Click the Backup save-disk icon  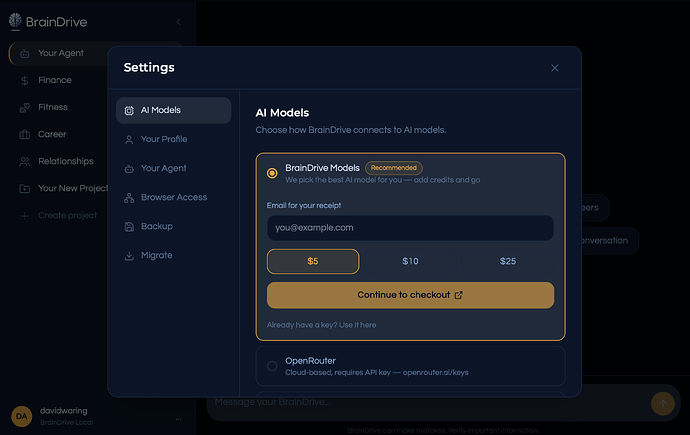click(x=129, y=227)
